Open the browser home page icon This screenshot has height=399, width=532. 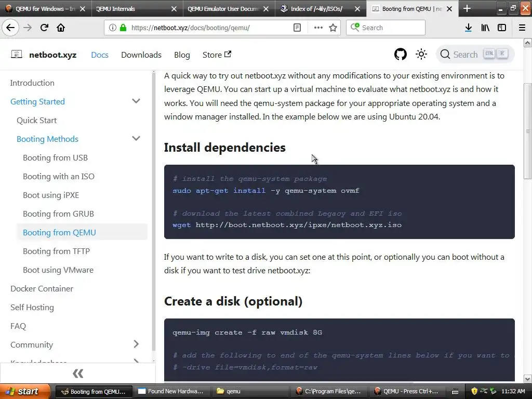click(61, 28)
